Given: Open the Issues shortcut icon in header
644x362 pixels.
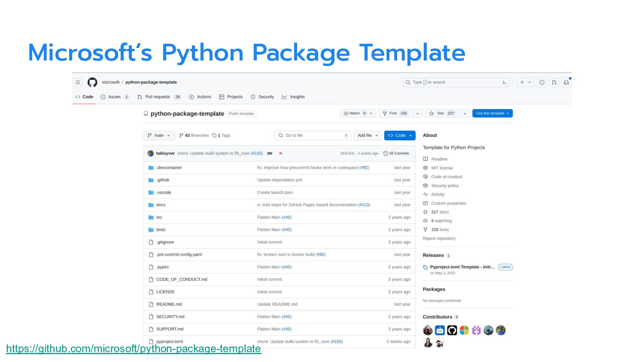Looking at the screenshot, I should tap(542, 82).
